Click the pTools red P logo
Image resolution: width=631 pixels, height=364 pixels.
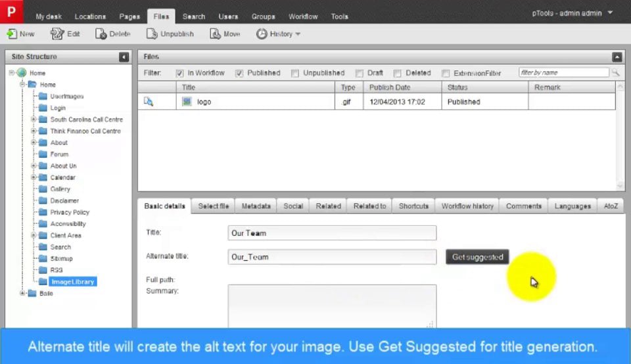[x=11, y=11]
